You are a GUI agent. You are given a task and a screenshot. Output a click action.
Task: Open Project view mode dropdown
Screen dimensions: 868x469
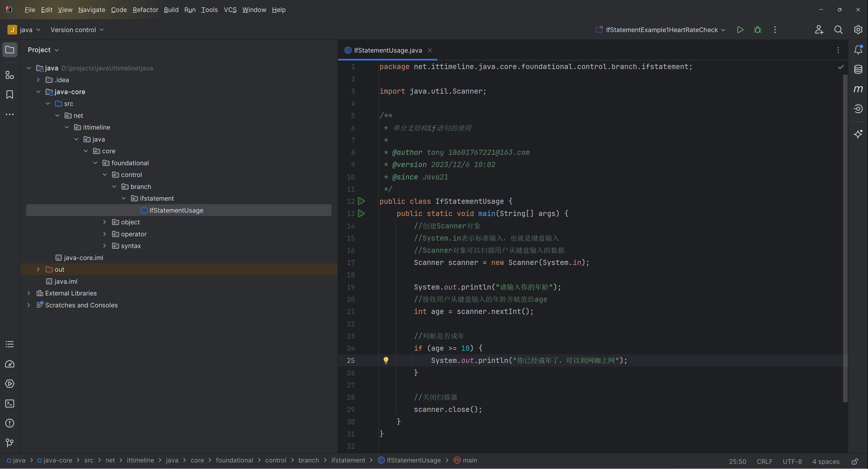43,50
